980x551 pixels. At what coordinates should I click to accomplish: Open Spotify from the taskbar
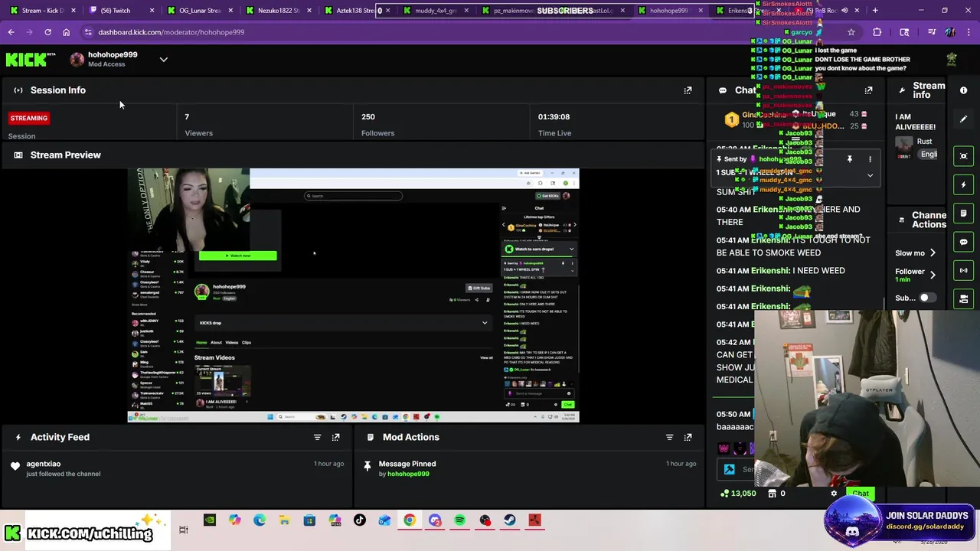(459, 520)
